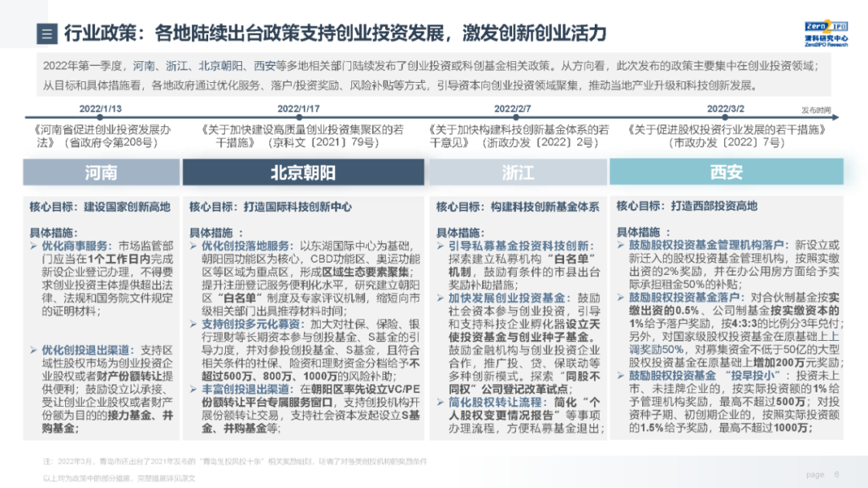Click the 2022/1/13 timeline dot
Viewport: 868px width, 488px height.
click(x=100, y=117)
